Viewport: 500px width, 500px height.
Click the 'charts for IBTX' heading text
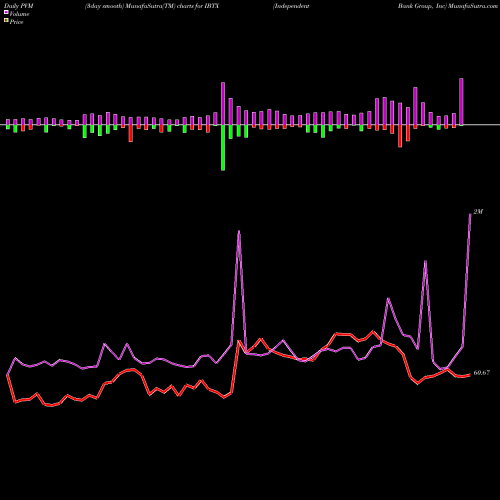[x=198, y=6]
